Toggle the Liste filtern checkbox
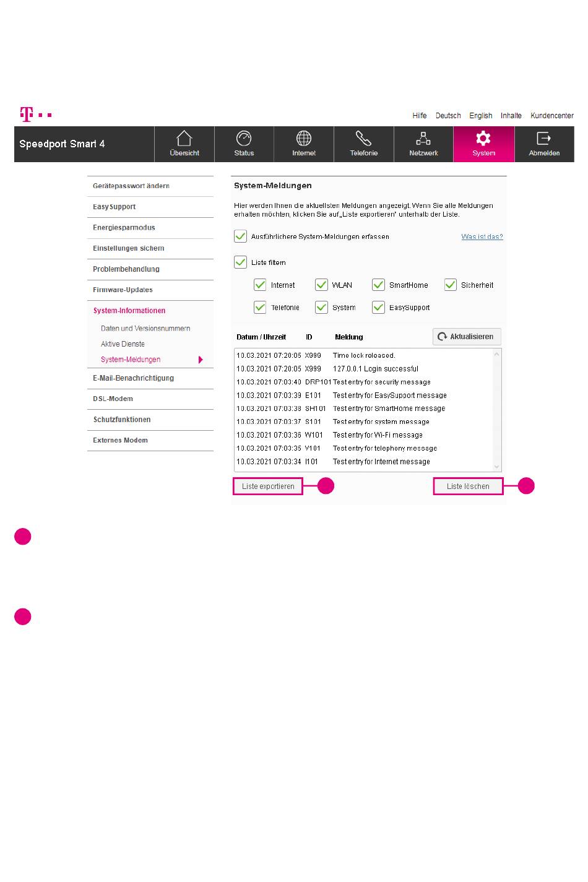 tap(241, 262)
